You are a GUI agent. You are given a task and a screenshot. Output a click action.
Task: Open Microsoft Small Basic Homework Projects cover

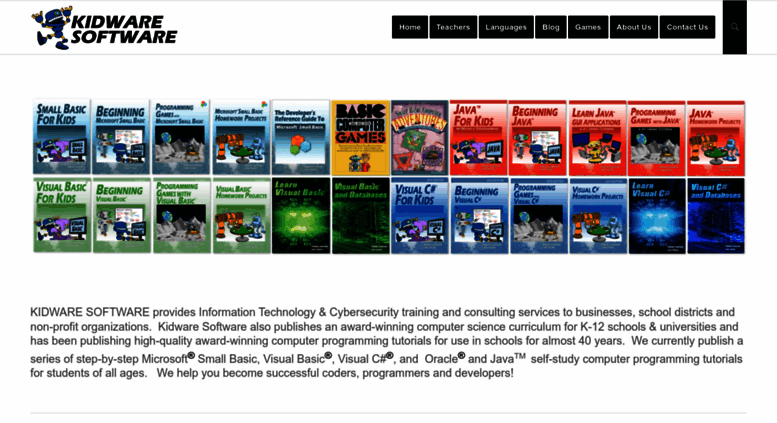(241, 137)
